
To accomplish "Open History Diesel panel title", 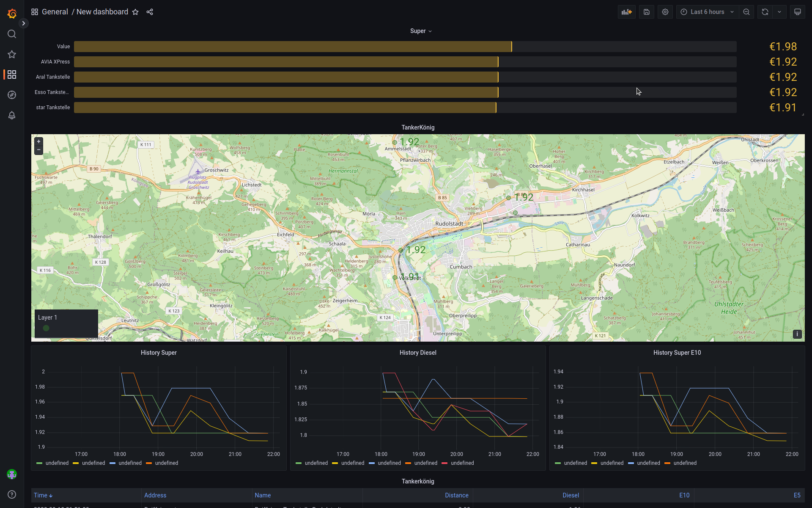I will tap(418, 353).
